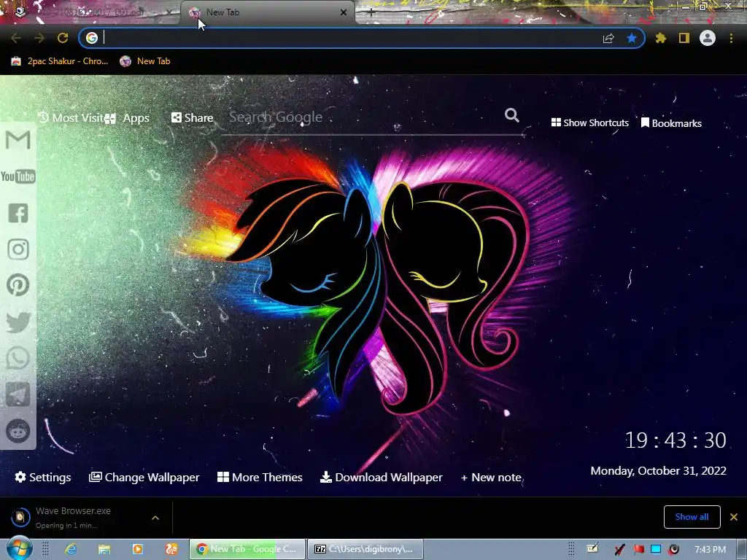The image size is (747, 560).
Task: Open the Apps link
Action: click(127, 118)
